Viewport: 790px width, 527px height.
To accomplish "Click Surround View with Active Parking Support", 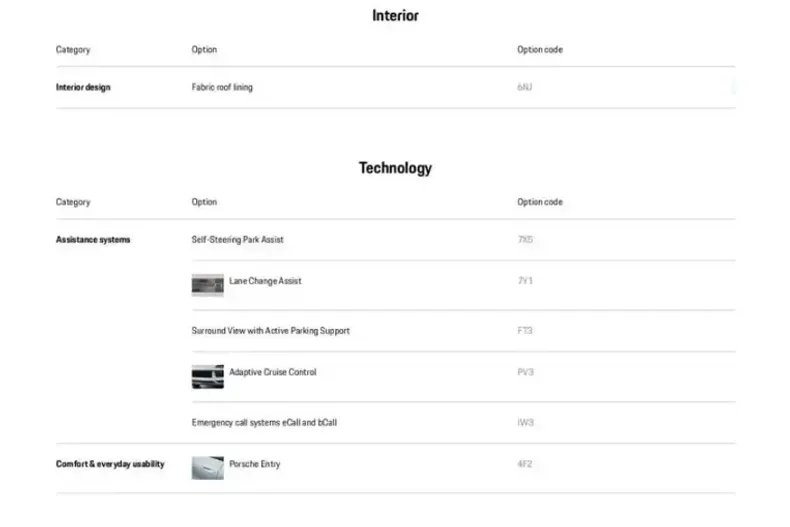I will point(270,331).
